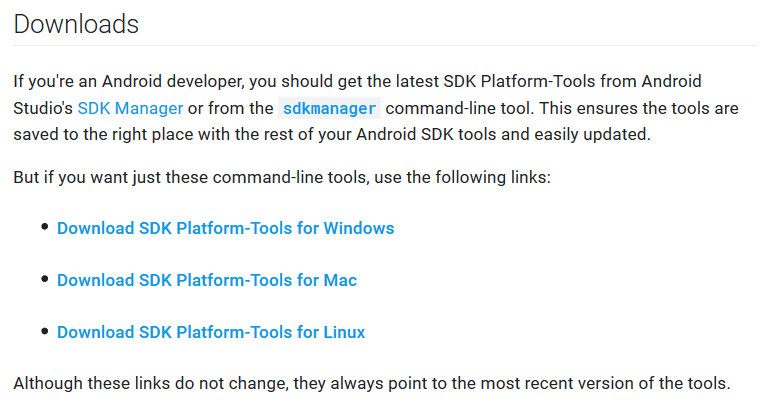Screen dimensions: 769x407
Task: Click the bullet beside the Linux download
Action: tap(45, 331)
